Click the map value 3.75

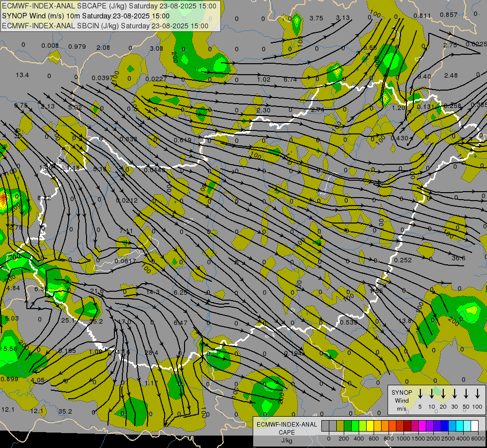pyautogui.click(x=316, y=18)
